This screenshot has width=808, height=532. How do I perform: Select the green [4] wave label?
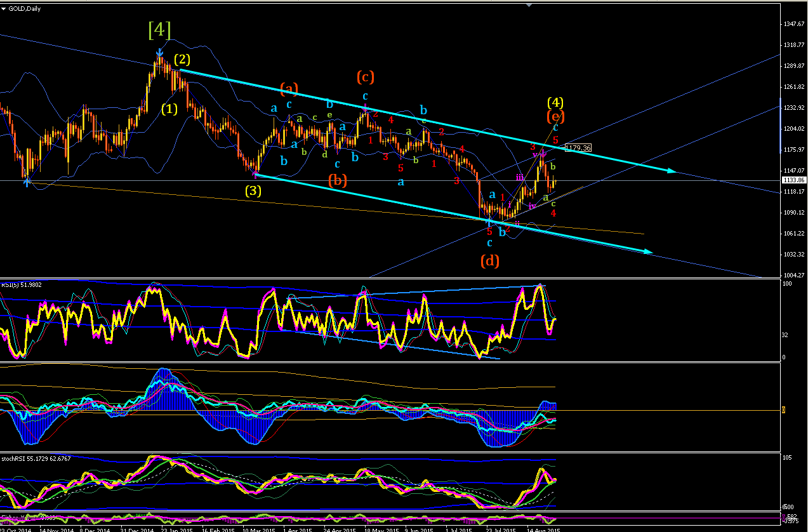tap(159, 30)
